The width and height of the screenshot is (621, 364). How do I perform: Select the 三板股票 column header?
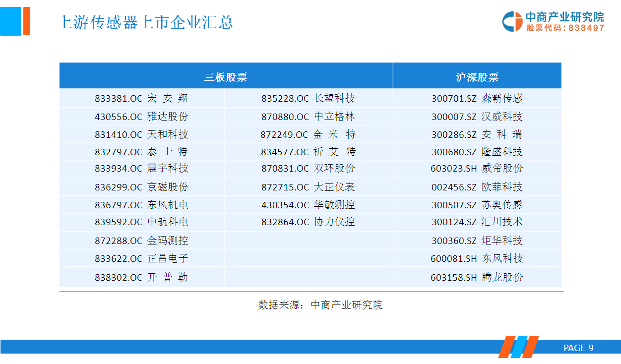(226, 77)
